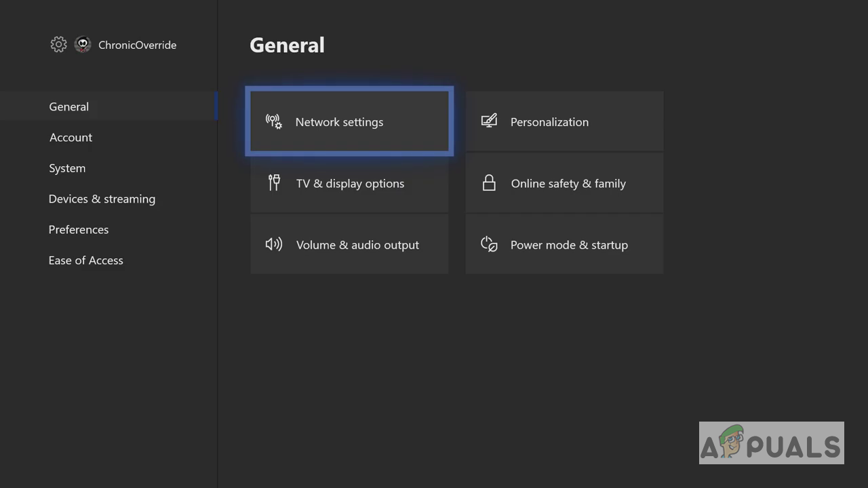The height and width of the screenshot is (488, 868).
Task: Select the "Volume & audio output" label
Action: tap(357, 245)
